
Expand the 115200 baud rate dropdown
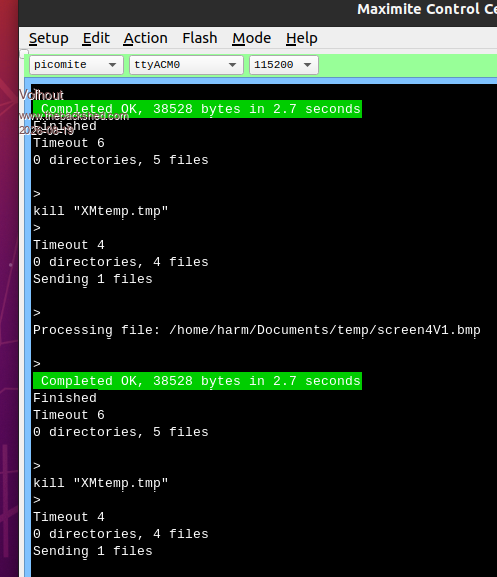(x=284, y=65)
